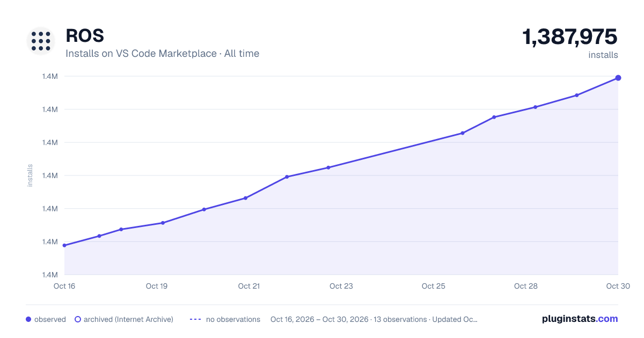The width and height of the screenshot is (644, 338).
Task: Click the ROS dotted-grid logo icon
Action: click(41, 41)
